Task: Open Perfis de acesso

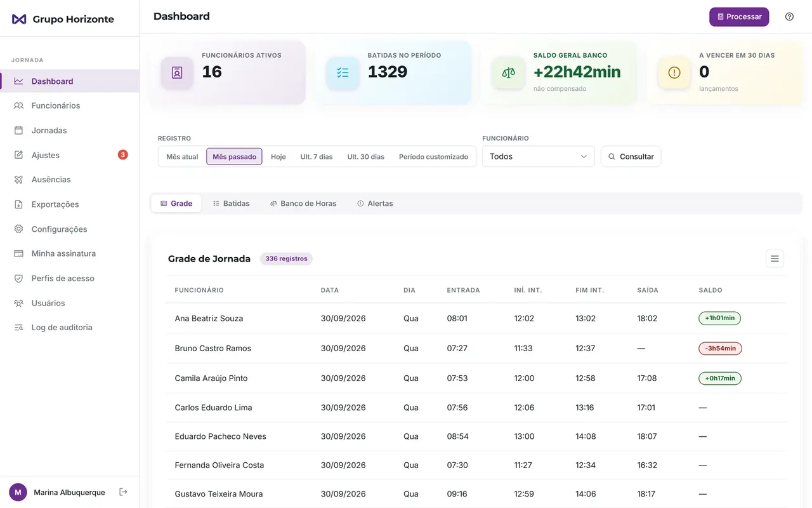Action: coord(70,278)
